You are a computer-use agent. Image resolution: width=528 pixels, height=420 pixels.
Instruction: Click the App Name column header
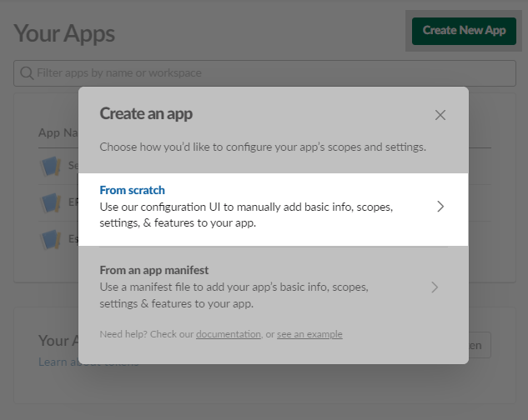click(57, 132)
